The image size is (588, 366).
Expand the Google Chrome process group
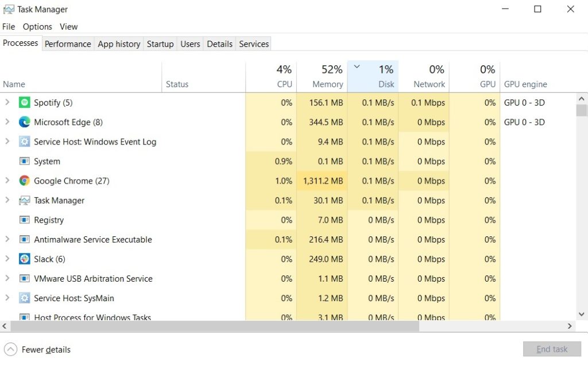[x=7, y=181]
